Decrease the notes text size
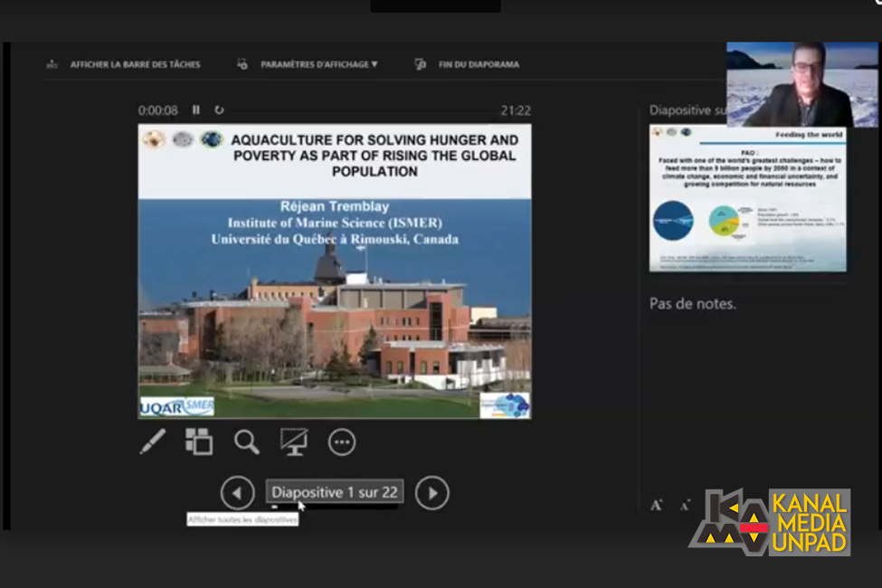The height and width of the screenshot is (588, 882). point(684,505)
